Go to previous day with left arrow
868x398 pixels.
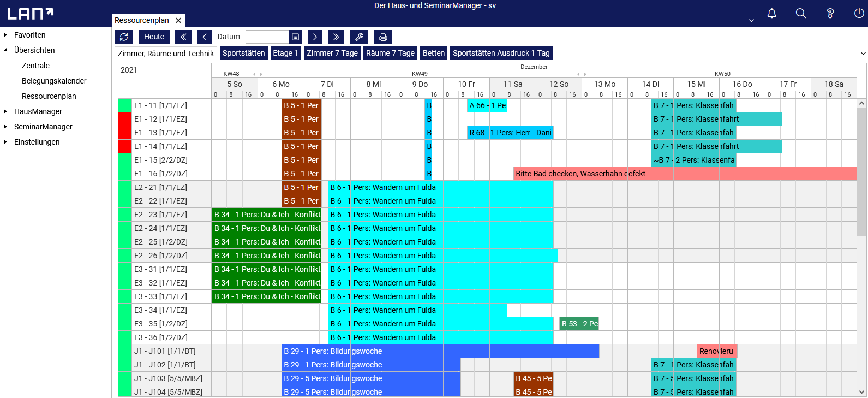(x=205, y=37)
